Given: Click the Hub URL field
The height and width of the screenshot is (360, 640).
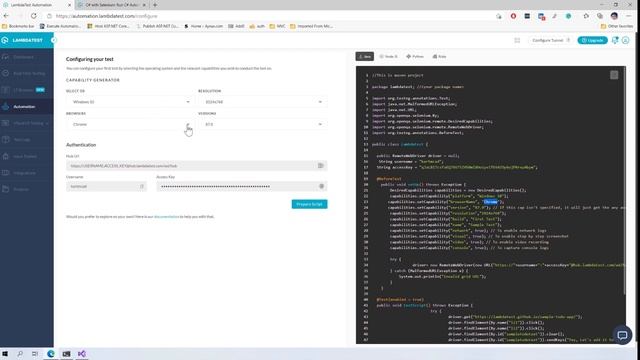Looking at the screenshot, I should point(197,166).
